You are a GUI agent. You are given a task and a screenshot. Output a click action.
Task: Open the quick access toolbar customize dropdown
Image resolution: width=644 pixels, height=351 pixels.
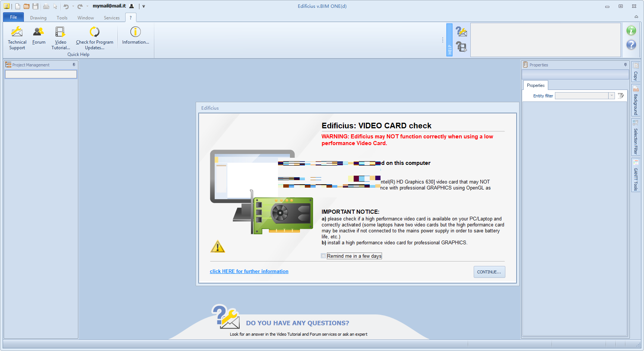tap(143, 6)
